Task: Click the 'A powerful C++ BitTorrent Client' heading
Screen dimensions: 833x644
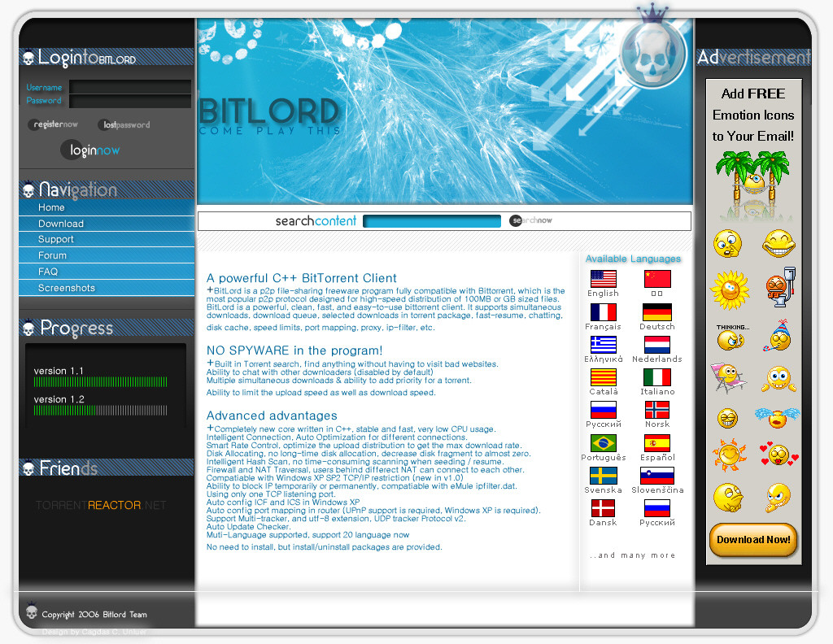Action: [301, 278]
